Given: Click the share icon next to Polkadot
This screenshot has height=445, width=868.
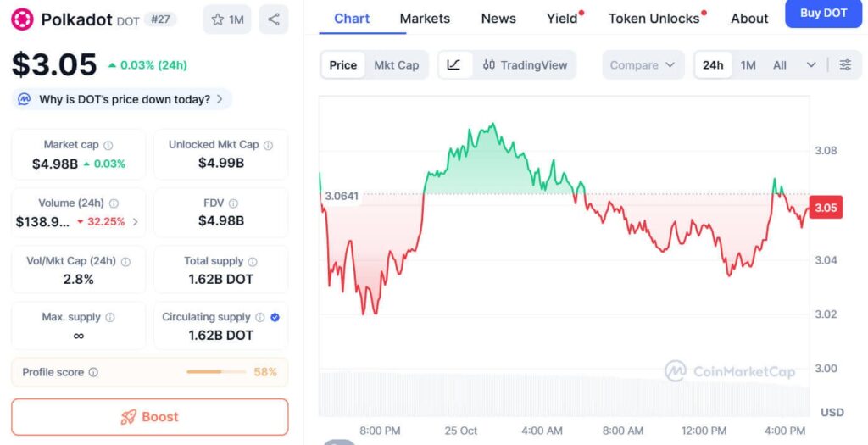Looking at the screenshot, I should click(x=273, y=19).
